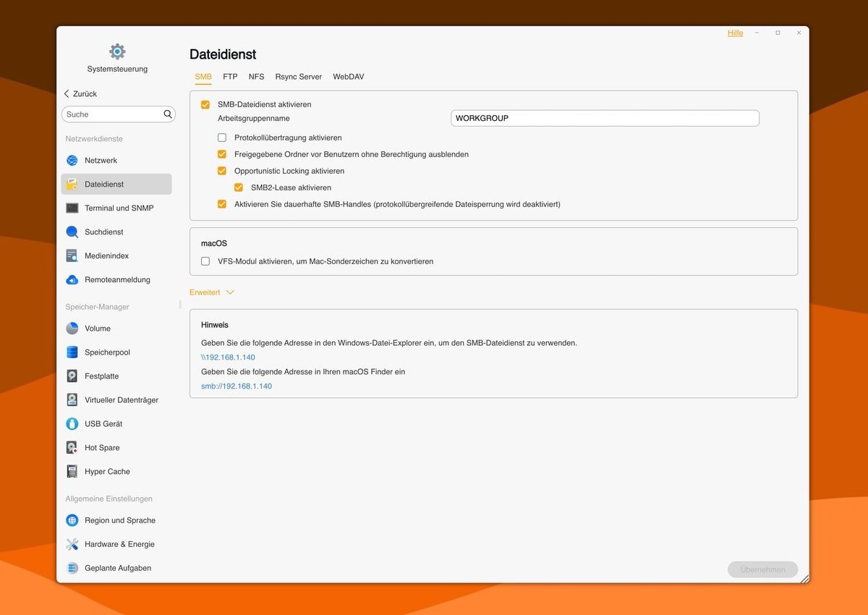868x615 pixels.
Task: Enable VFS-Modul for Mac-Sonderzeichen
Action: pyautogui.click(x=205, y=261)
